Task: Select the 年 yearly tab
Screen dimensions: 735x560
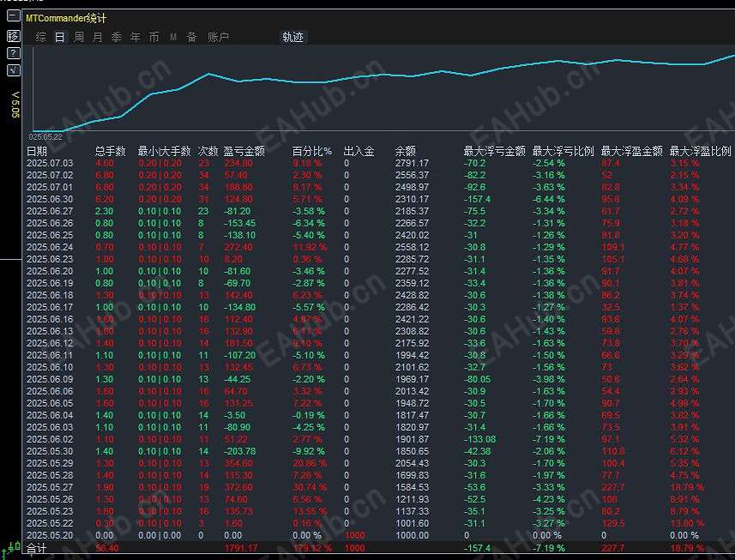Action: point(135,37)
